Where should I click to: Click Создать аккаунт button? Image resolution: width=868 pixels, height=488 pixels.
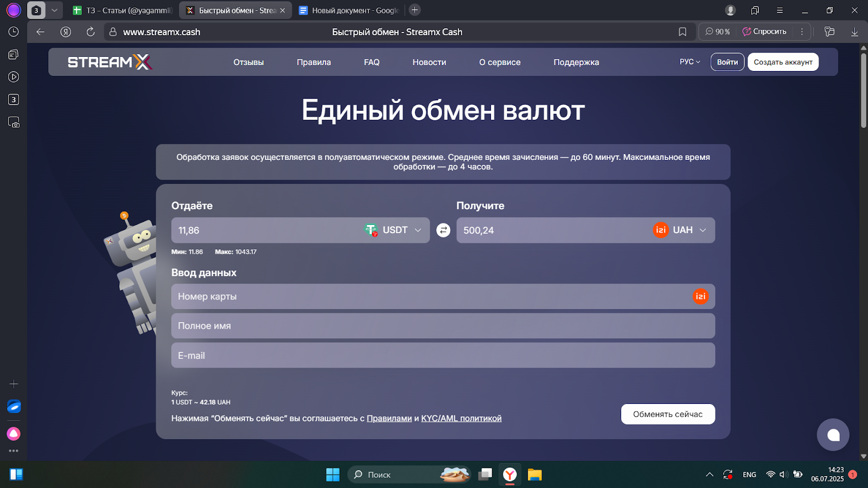[x=783, y=62]
